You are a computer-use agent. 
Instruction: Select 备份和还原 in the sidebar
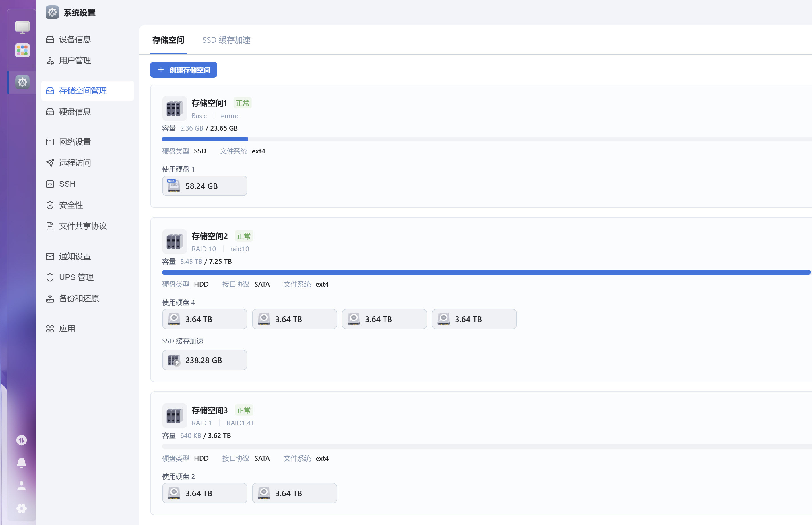tap(79, 298)
